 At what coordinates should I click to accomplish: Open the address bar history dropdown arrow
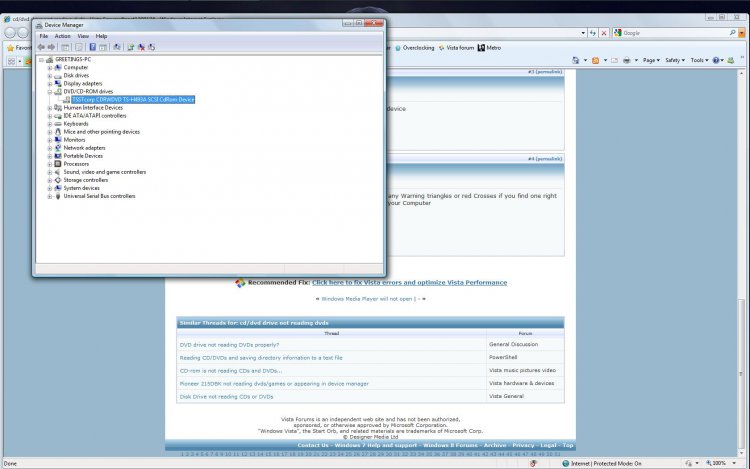click(x=583, y=33)
